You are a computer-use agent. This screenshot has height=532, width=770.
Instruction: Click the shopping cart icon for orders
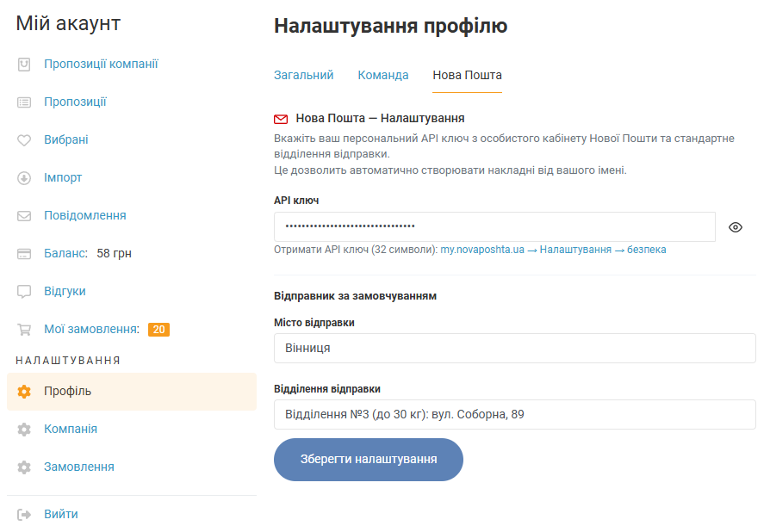click(24, 330)
